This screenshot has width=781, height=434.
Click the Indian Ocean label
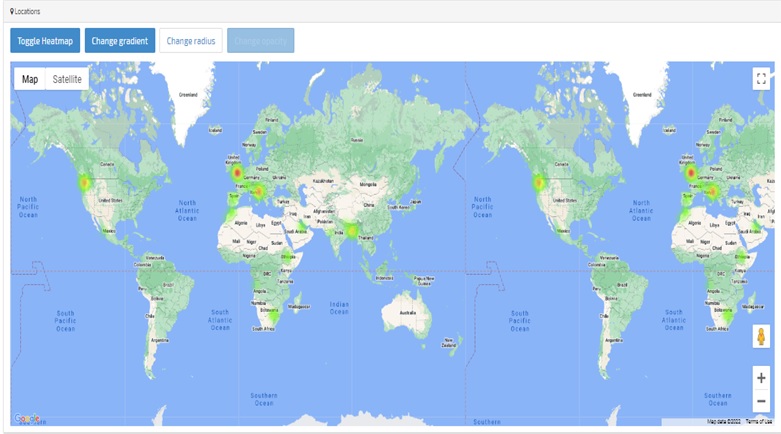pos(339,305)
